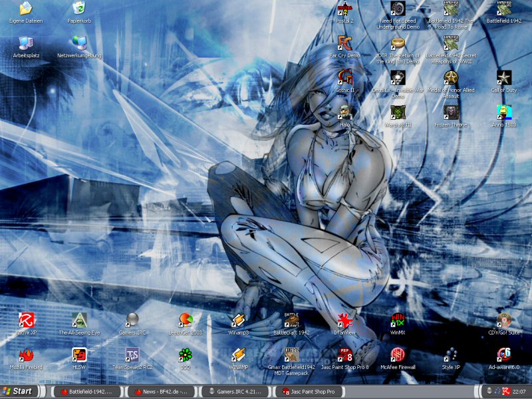Viewport: 532px width, 399px height.
Task: Click the system clock showing 22:07
Action: [x=519, y=392]
